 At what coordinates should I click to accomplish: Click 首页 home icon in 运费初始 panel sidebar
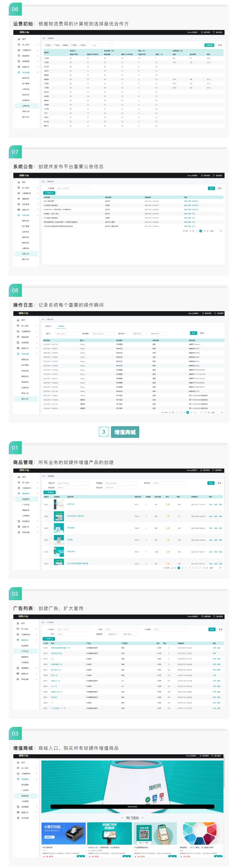[x=19, y=39]
